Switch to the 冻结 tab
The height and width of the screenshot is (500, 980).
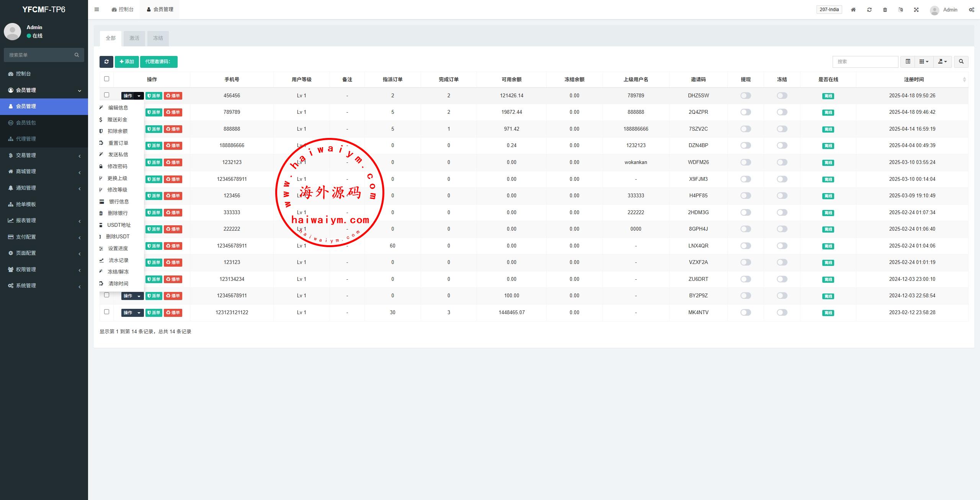[158, 38]
